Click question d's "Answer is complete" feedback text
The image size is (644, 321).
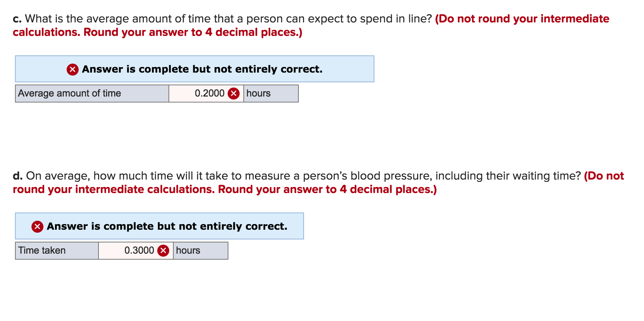point(167,226)
